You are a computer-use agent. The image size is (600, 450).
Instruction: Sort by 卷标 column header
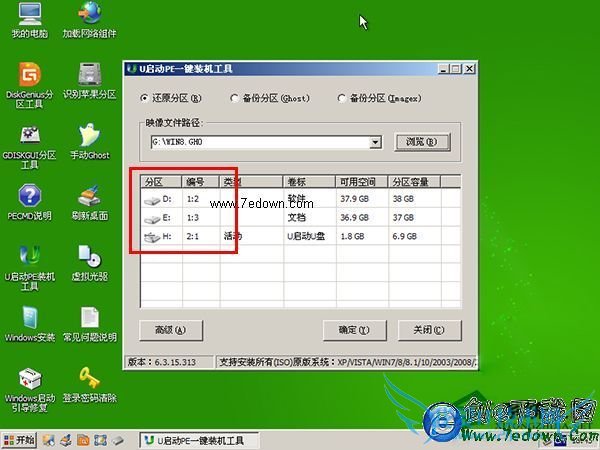pos(309,182)
